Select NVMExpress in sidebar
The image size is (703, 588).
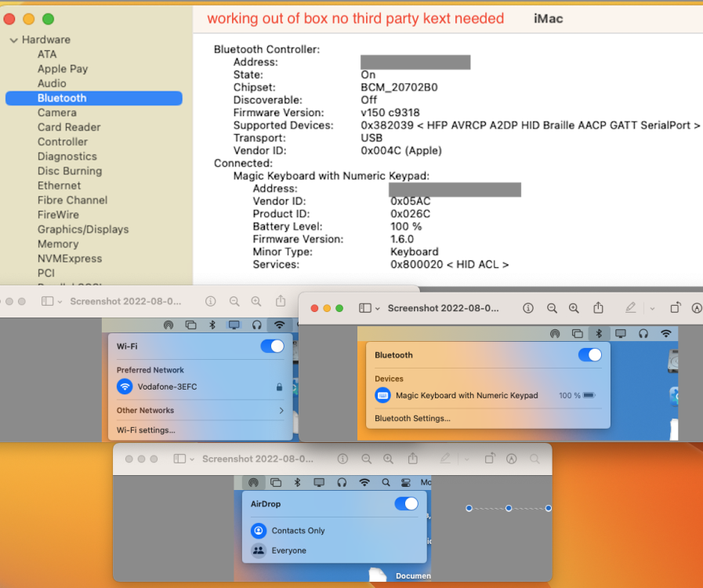coord(70,259)
